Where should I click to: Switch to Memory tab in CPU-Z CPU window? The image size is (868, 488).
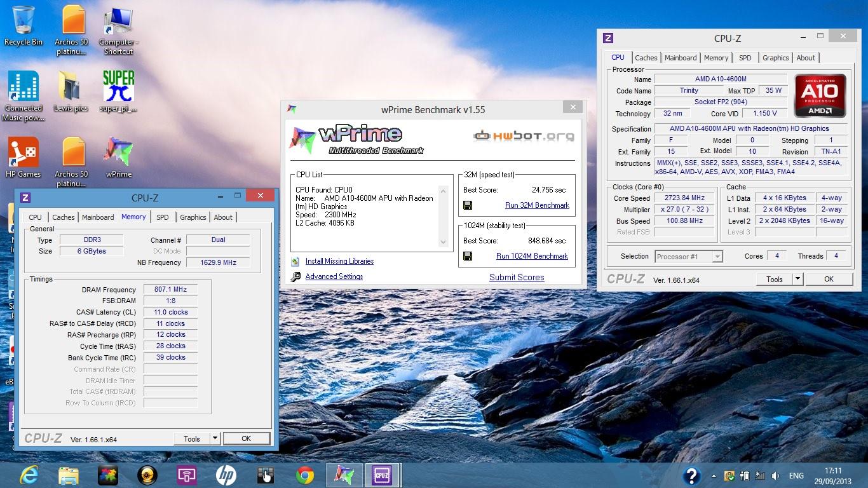pos(716,58)
